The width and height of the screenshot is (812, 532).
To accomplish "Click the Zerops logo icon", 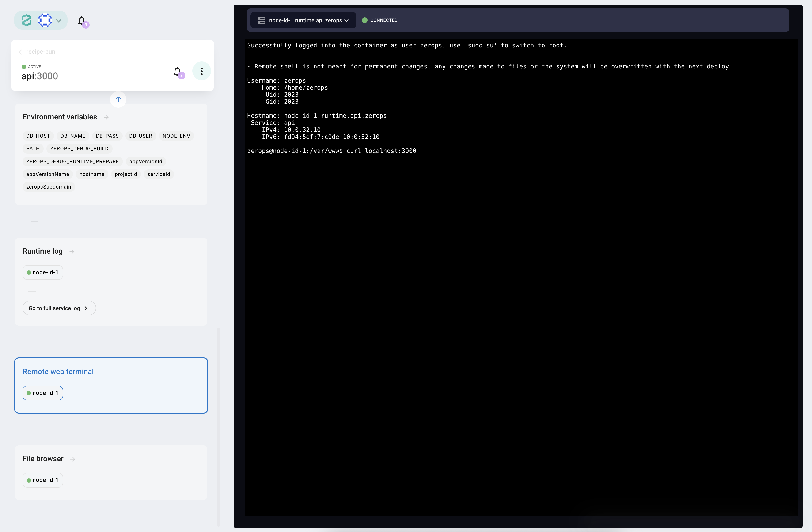I will [x=26, y=20].
